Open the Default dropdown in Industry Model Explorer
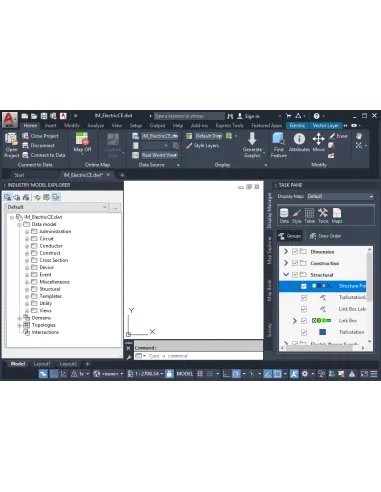 (57, 207)
